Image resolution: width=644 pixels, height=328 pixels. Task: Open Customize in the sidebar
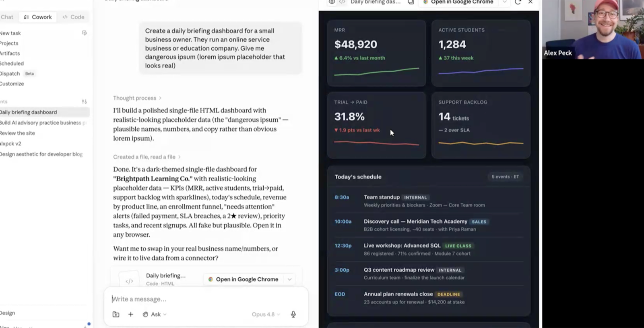(12, 84)
